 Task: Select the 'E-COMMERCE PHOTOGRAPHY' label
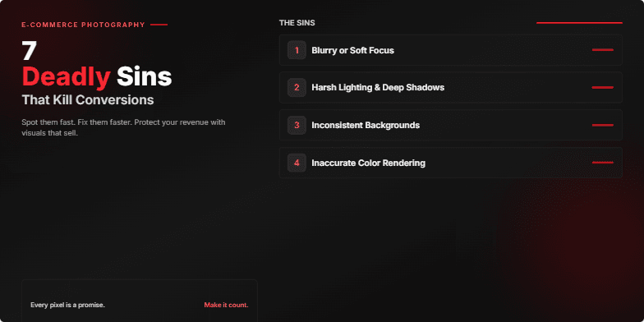pyautogui.click(x=84, y=25)
